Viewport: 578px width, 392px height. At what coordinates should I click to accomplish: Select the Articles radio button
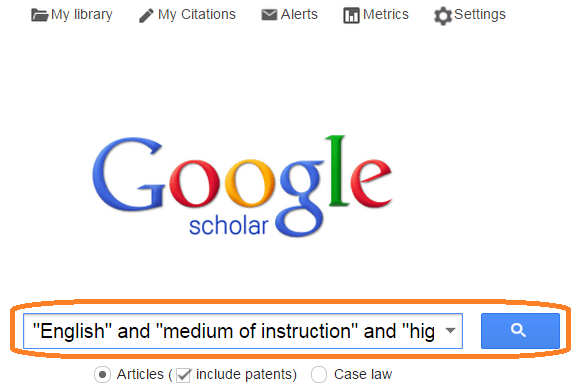tap(102, 375)
